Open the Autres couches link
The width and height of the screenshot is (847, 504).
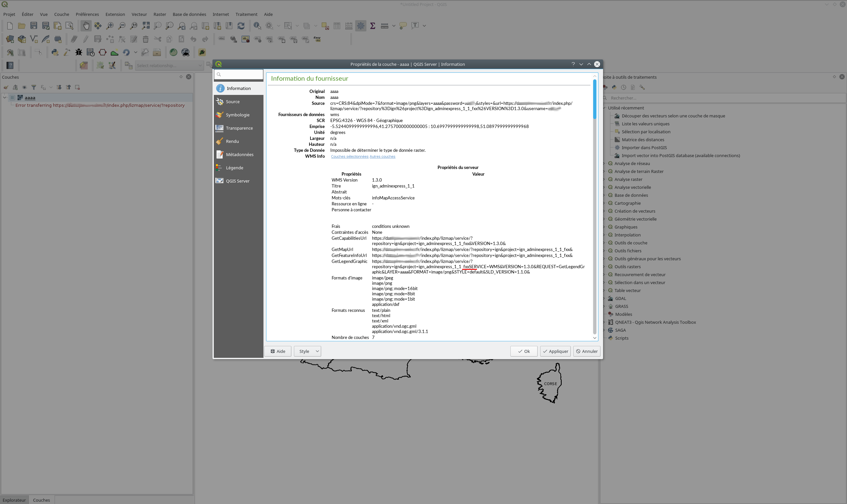click(x=382, y=156)
